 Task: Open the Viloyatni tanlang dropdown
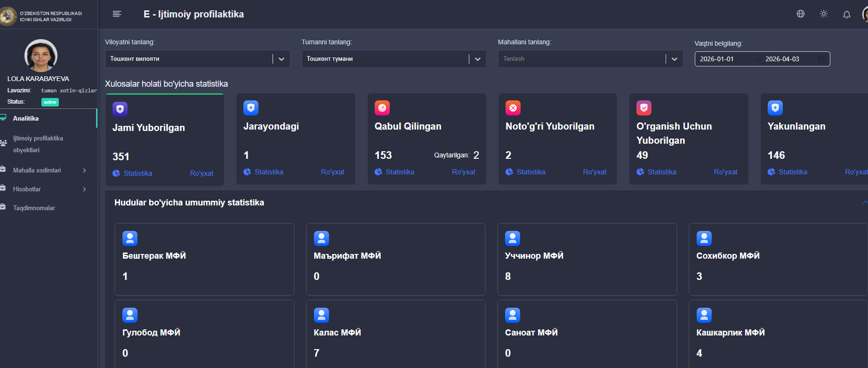pyautogui.click(x=198, y=59)
